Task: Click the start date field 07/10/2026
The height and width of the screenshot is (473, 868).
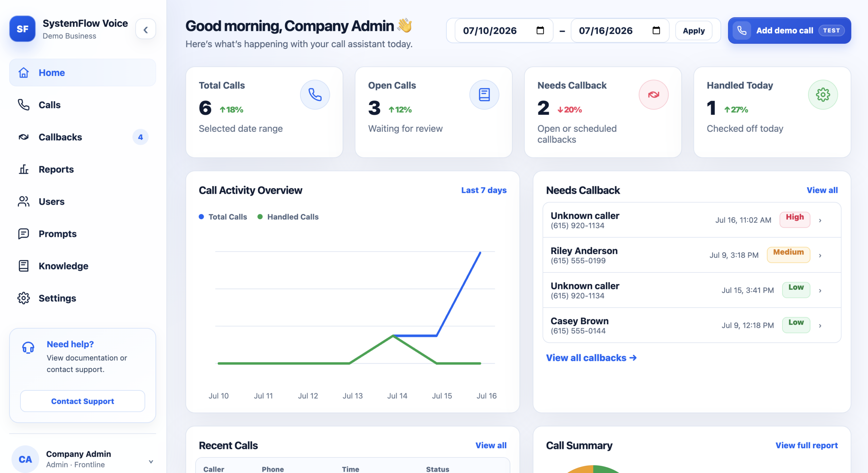Action: (504, 30)
